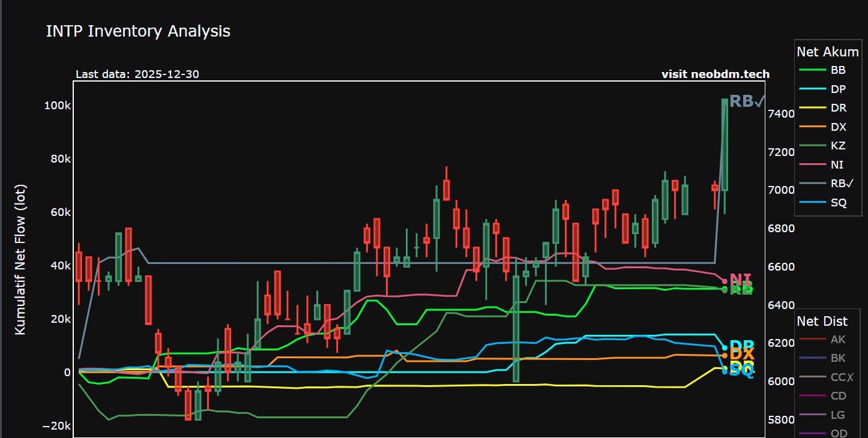Click the Net Dist legend heading
This screenshot has height=438, width=868.
click(x=822, y=321)
